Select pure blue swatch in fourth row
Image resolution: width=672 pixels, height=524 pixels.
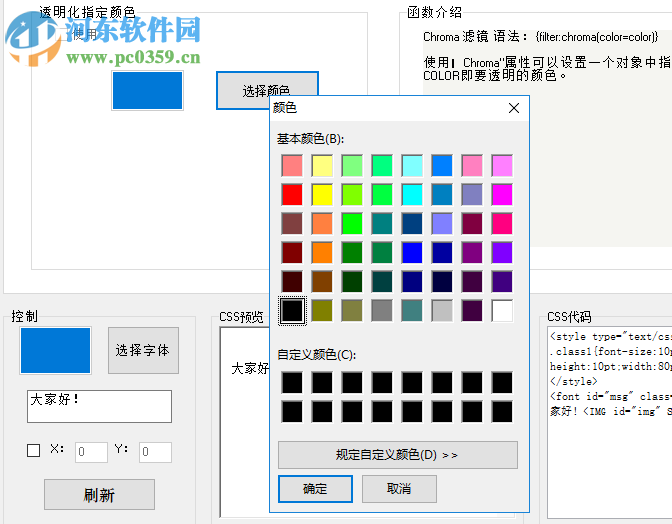pyautogui.click(x=412, y=253)
